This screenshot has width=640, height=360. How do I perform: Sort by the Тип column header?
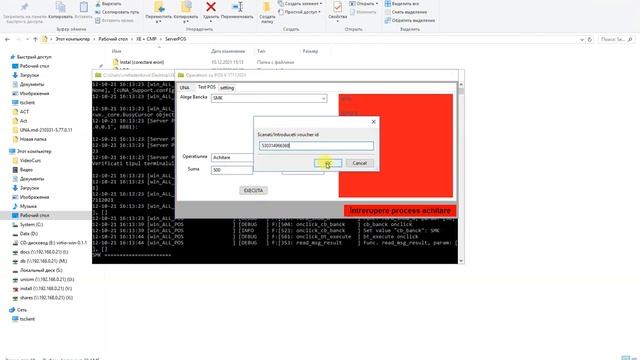pos(261,51)
